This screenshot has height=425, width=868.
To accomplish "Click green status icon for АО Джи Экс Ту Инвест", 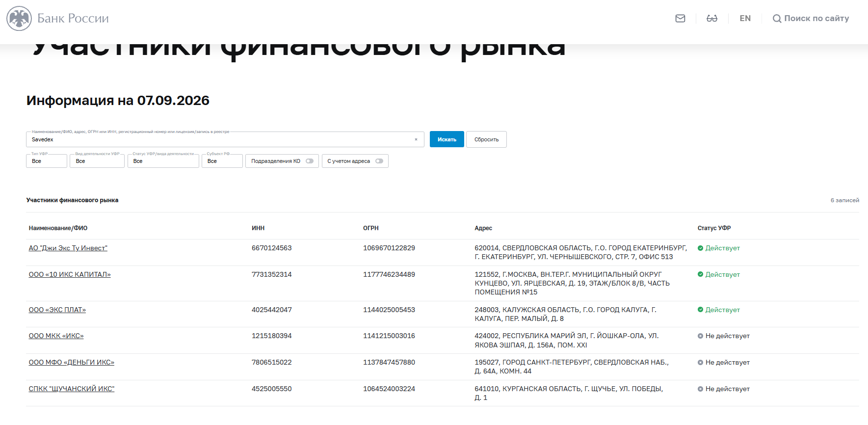I will tap(700, 248).
